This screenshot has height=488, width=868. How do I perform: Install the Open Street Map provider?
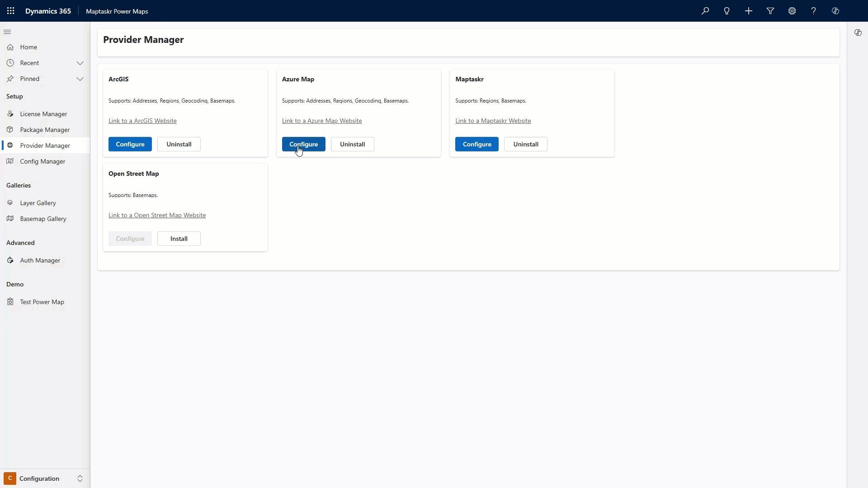179,239
